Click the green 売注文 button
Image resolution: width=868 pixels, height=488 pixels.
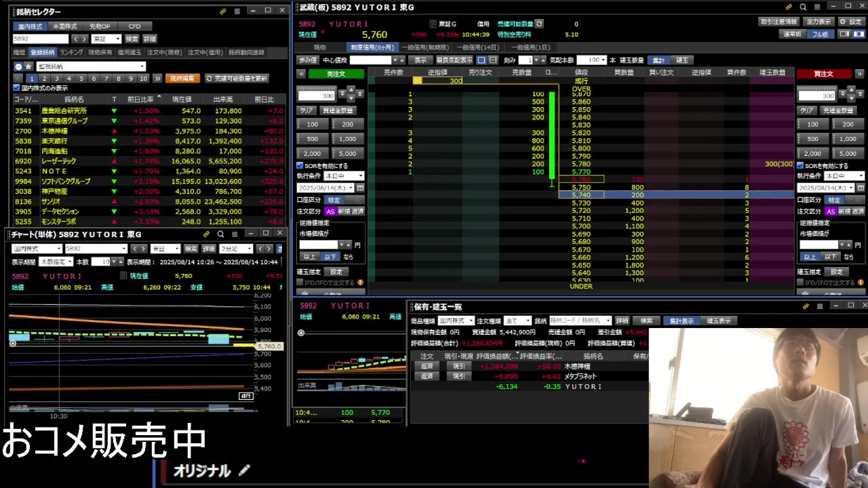tap(336, 73)
